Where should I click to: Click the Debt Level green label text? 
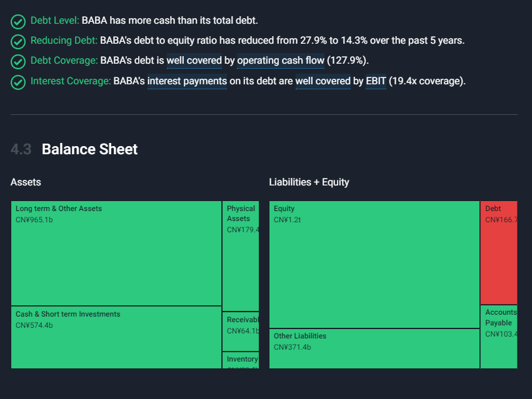(x=54, y=21)
